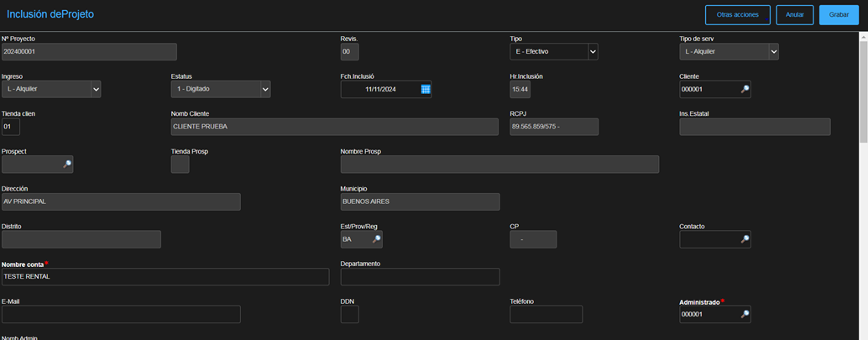The height and width of the screenshot is (340, 868).
Task: Click into the Teléfono field
Action: click(x=546, y=314)
